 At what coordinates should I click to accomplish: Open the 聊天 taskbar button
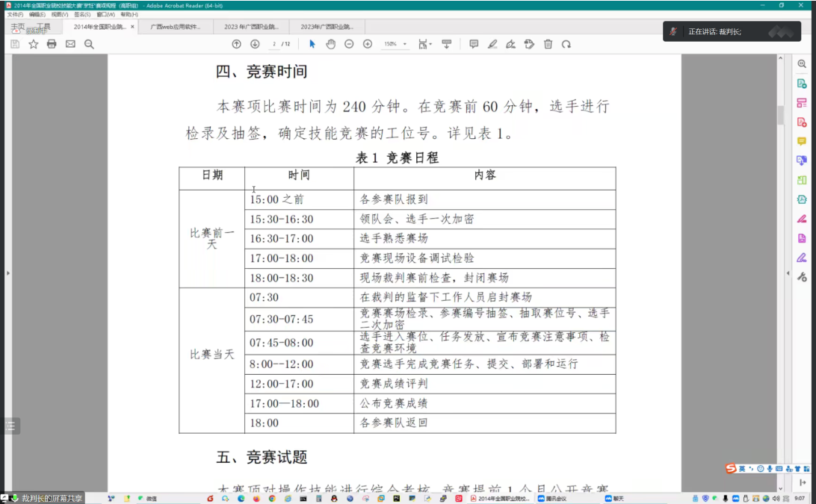614,498
